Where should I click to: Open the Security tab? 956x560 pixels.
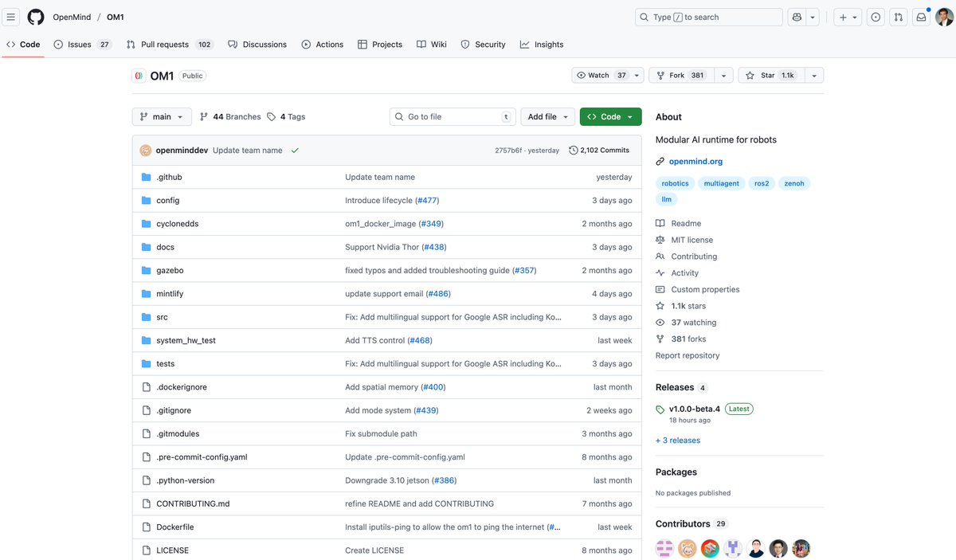484,45
